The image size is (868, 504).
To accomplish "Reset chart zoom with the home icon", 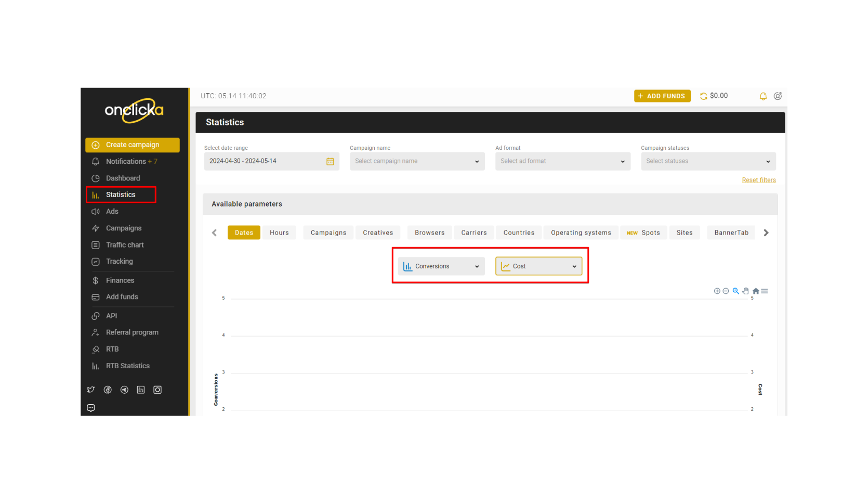I will tap(756, 291).
